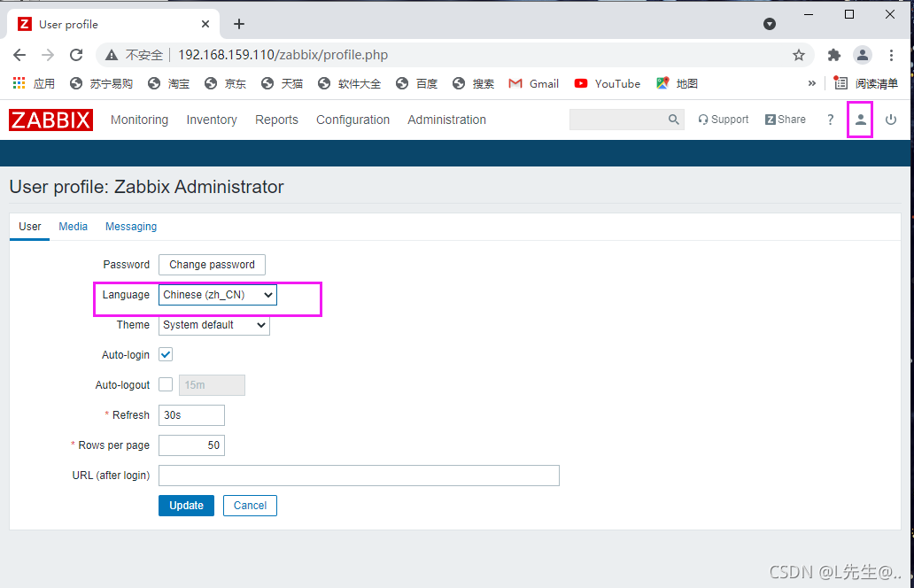Screen dimensions: 914x588
Task: Close the User profile browser tab
Action: point(205,24)
